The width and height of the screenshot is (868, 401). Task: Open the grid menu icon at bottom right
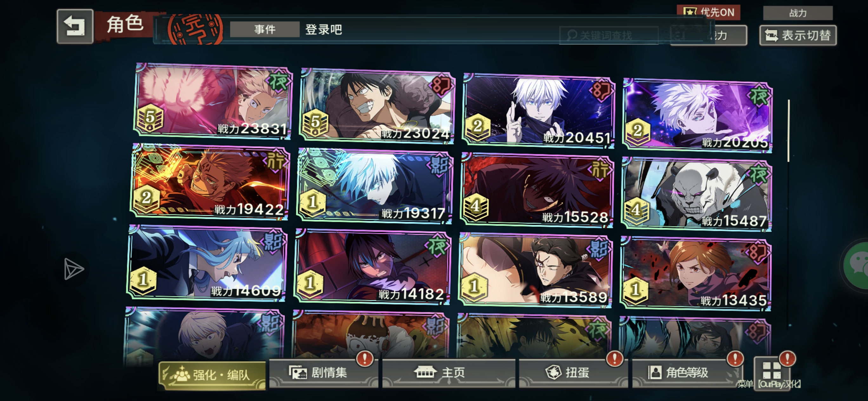pos(772,370)
